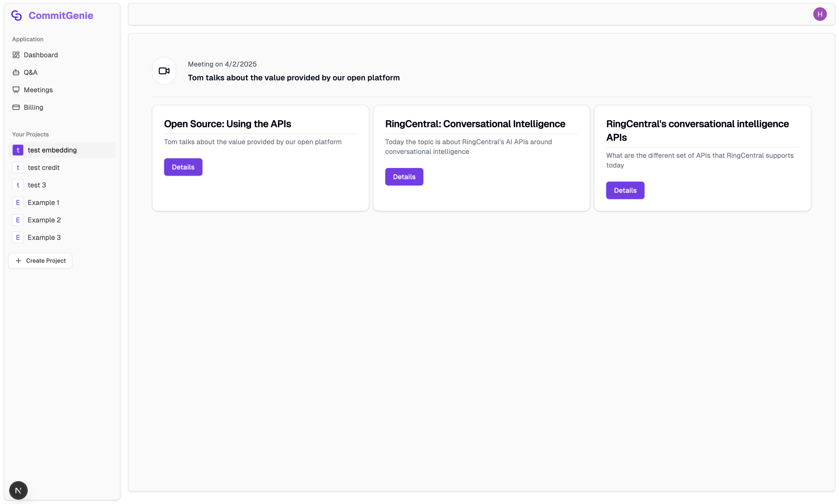Click the CommitGenie brand title
839x504 pixels.
[x=61, y=16]
